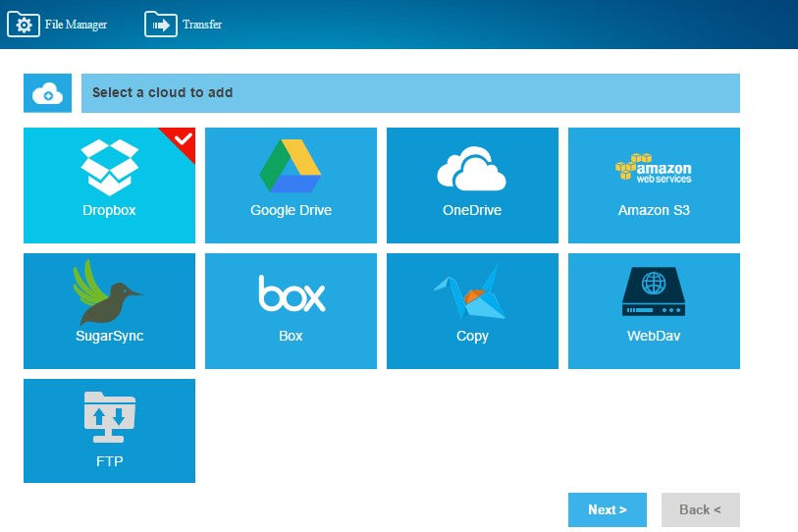Select the Dropbox cloud tile
798x532 pixels.
(109, 186)
